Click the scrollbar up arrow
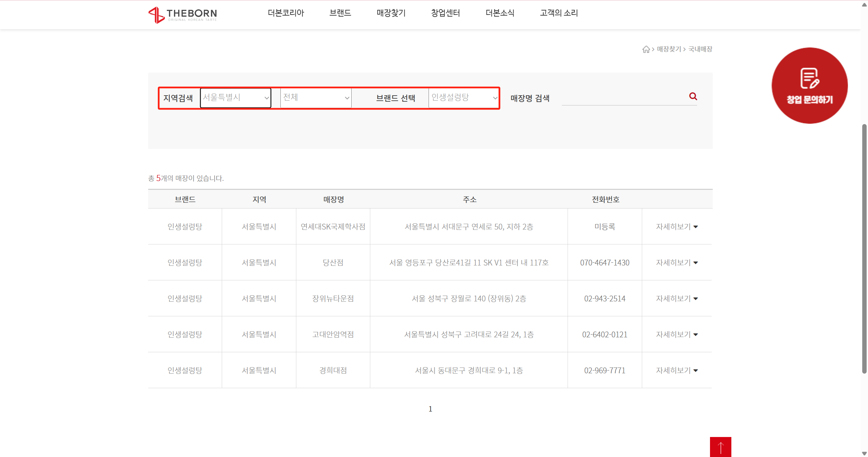 pos(864,4)
